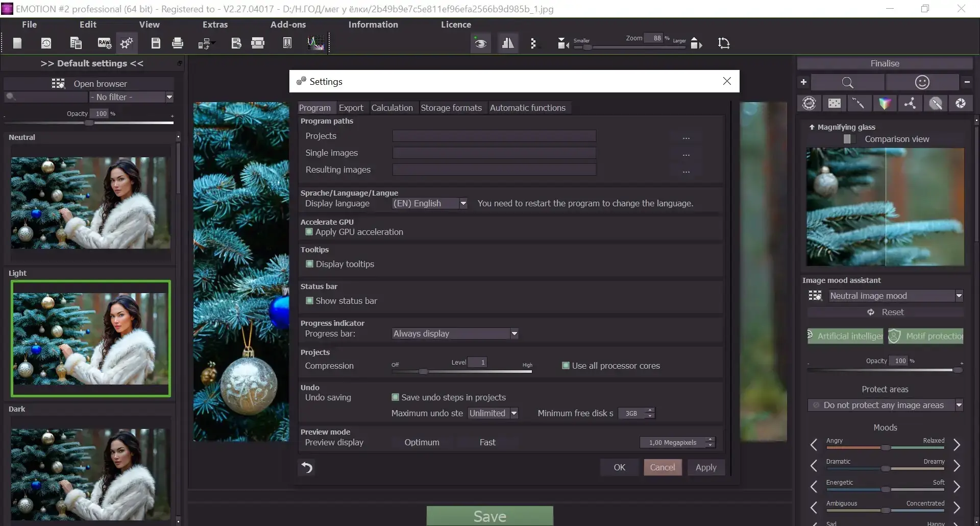Click the preset search field
This screenshot has width=980, height=526.
point(46,97)
